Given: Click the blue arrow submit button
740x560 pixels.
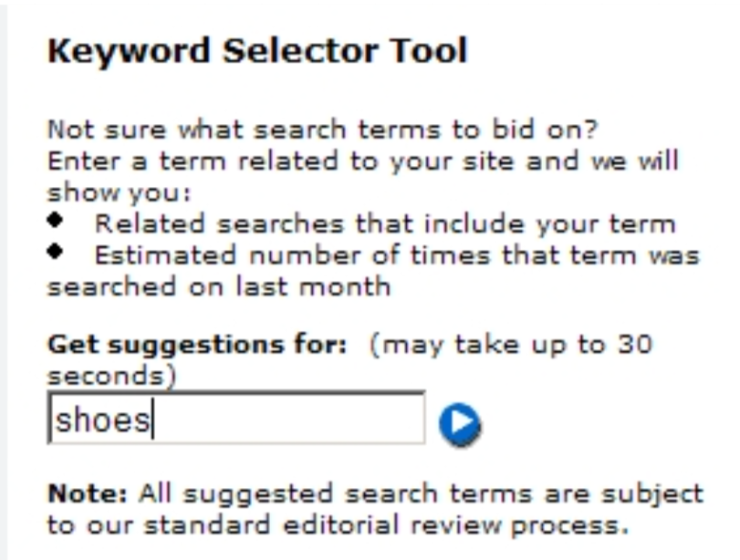Looking at the screenshot, I should click(x=459, y=421).
